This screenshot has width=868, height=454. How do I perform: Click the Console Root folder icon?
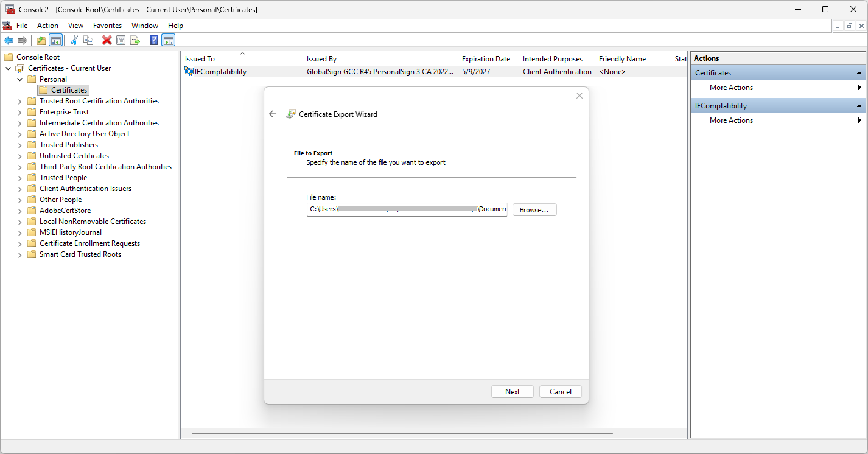pos(9,57)
